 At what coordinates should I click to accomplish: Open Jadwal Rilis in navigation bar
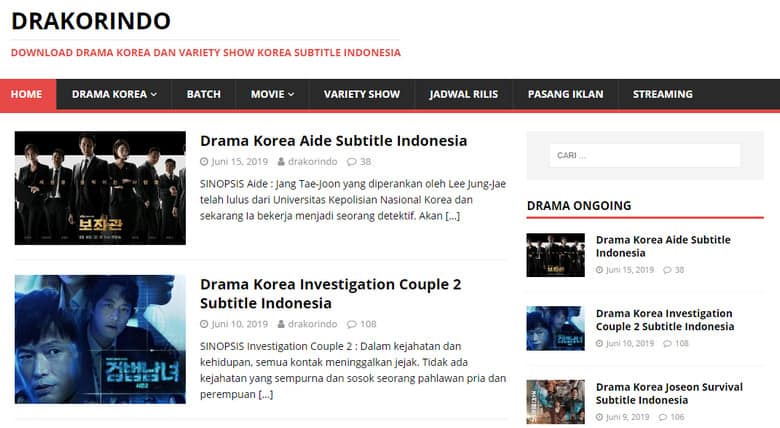(464, 94)
